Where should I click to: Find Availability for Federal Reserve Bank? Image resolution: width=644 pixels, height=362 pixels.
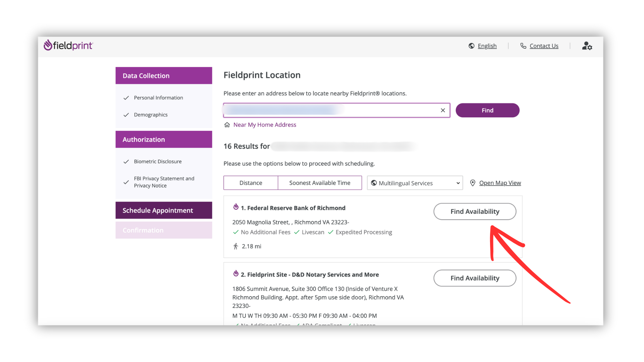click(x=474, y=212)
